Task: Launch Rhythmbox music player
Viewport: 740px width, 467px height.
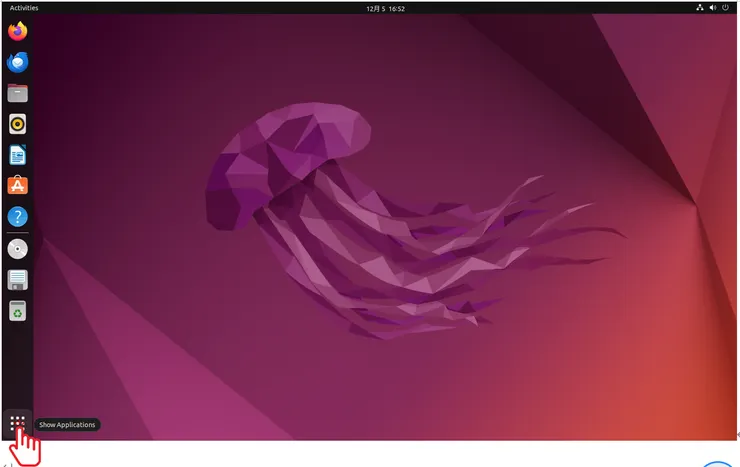Action: pos(17,124)
